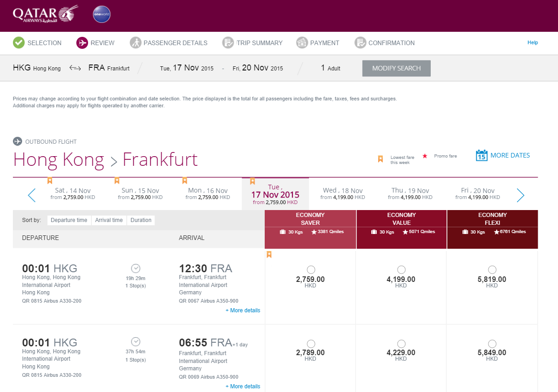The height and width of the screenshot is (392, 558).
Task: Open the Help link
Action: tap(533, 42)
